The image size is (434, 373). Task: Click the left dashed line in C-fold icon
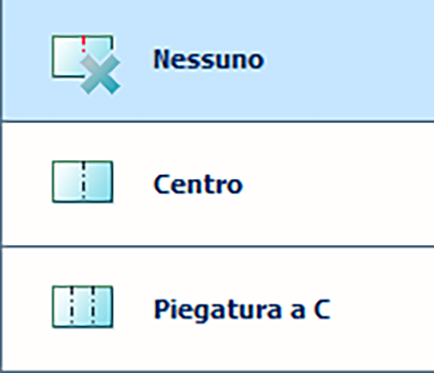click(72, 307)
